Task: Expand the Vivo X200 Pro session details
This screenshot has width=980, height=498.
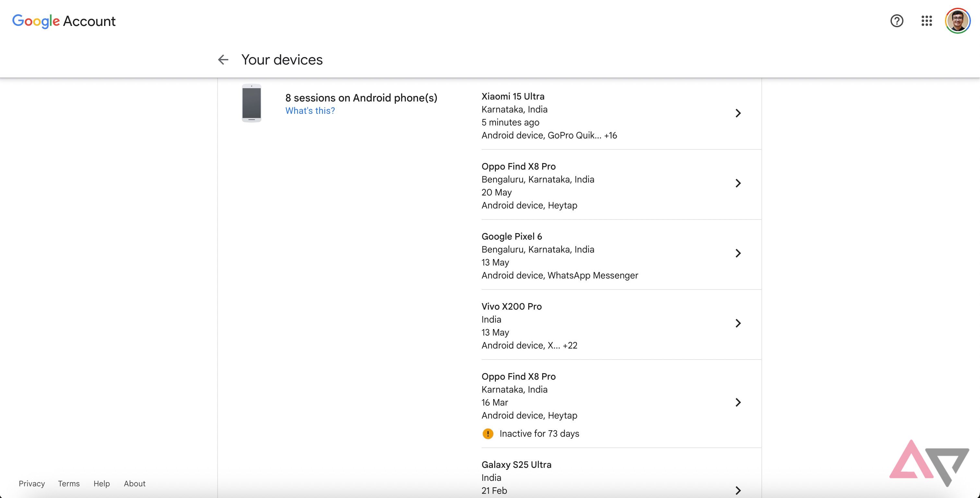Action: pos(738,323)
